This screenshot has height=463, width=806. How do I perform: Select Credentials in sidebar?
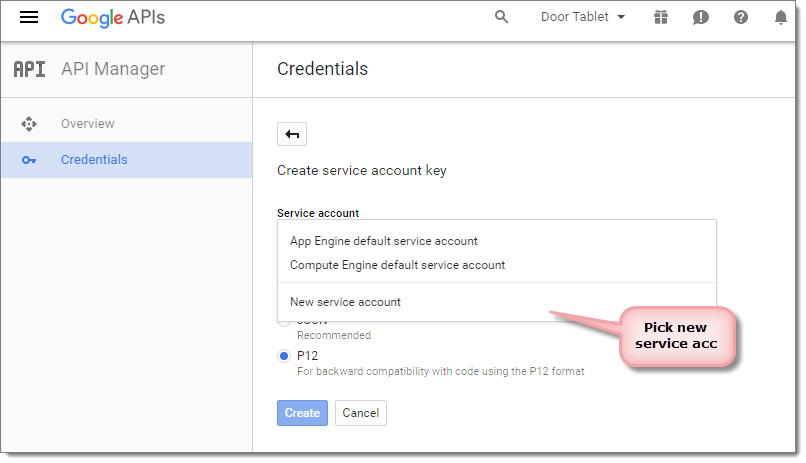coord(94,160)
